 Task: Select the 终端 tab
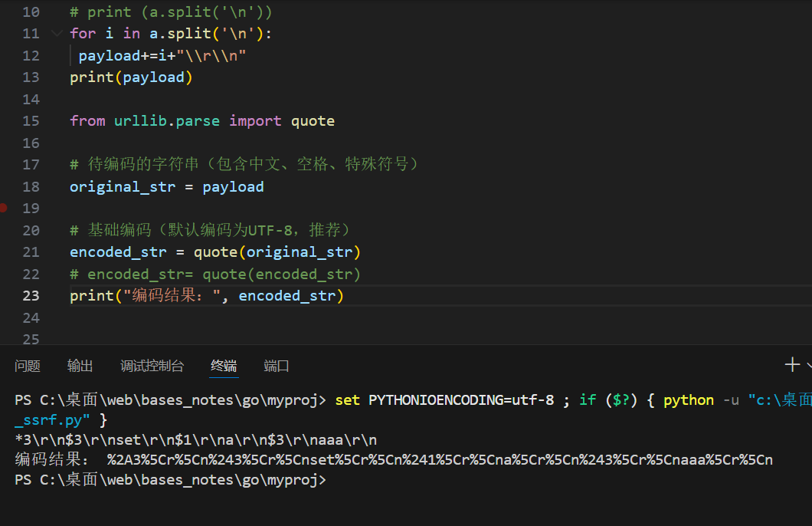[x=224, y=366]
